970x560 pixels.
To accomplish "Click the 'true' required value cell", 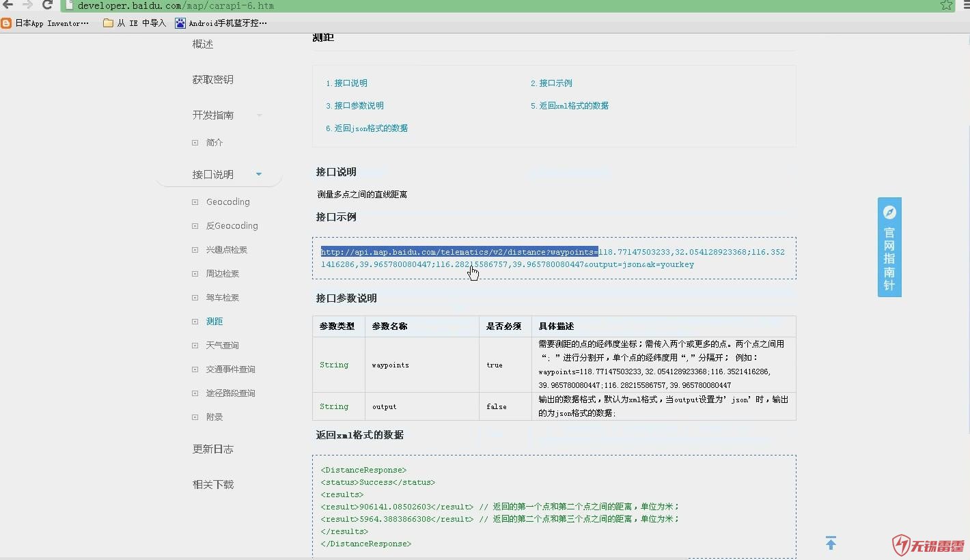I will pyautogui.click(x=505, y=365).
